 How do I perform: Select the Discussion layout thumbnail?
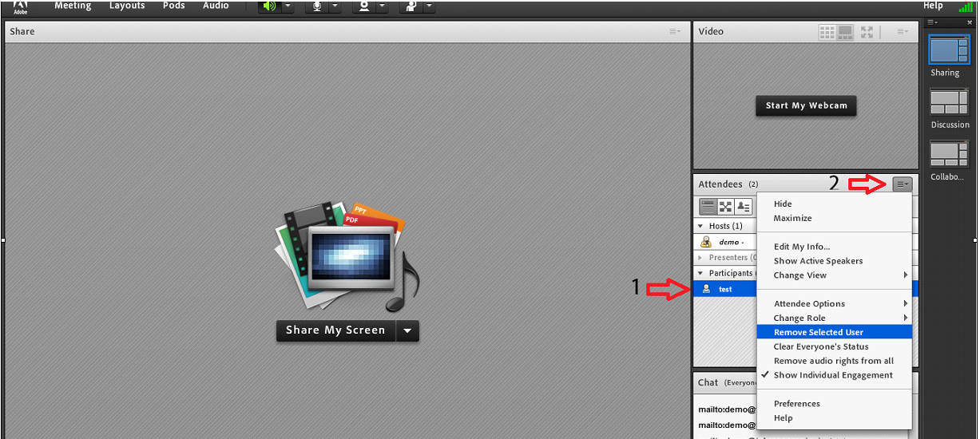click(x=949, y=102)
